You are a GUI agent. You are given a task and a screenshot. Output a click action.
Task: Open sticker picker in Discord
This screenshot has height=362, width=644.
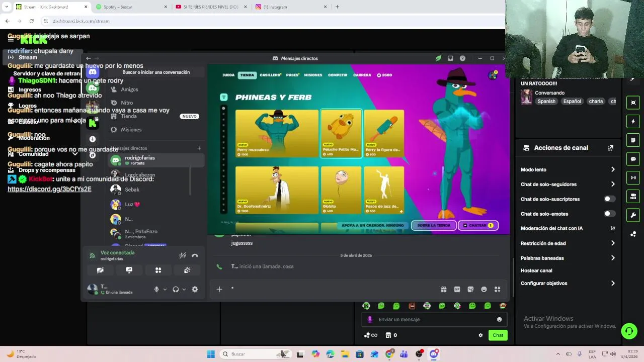(x=470, y=289)
